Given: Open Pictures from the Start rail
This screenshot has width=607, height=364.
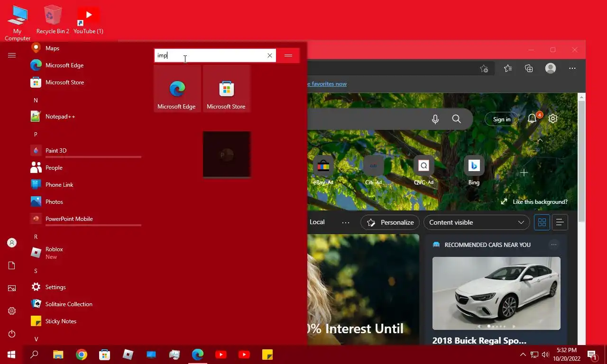Looking at the screenshot, I should [x=12, y=288].
